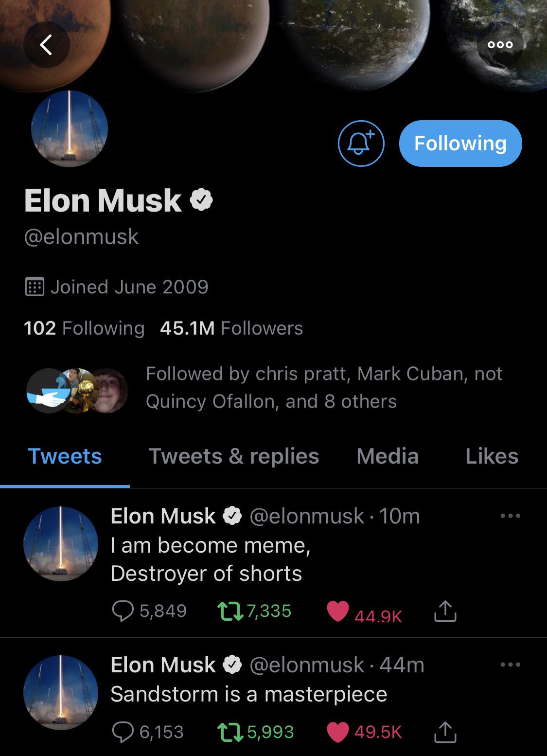Open the 45.1M Followers list
547x756 pixels.
(230, 328)
